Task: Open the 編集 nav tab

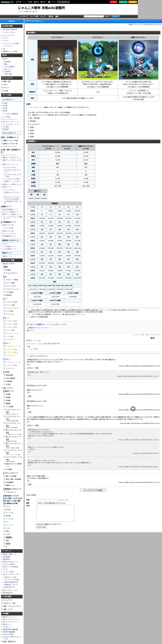Action: click(57, 17)
